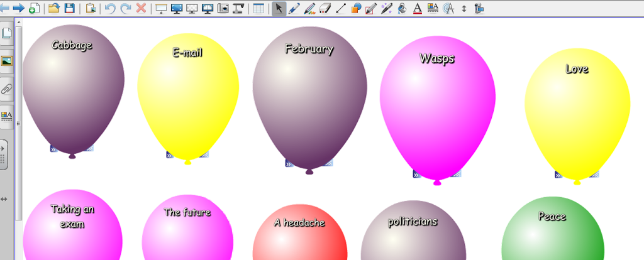Select the Cabbage balloon
644x260 pixels.
[73, 92]
